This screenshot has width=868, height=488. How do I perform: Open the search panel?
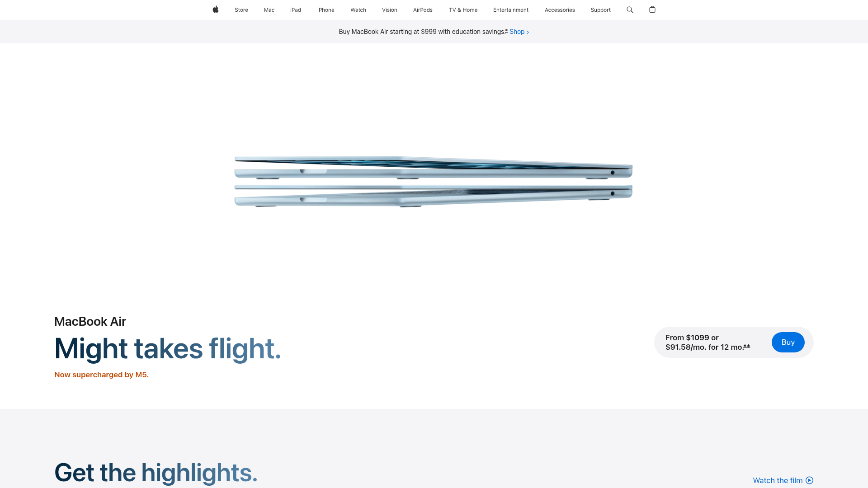(629, 9)
